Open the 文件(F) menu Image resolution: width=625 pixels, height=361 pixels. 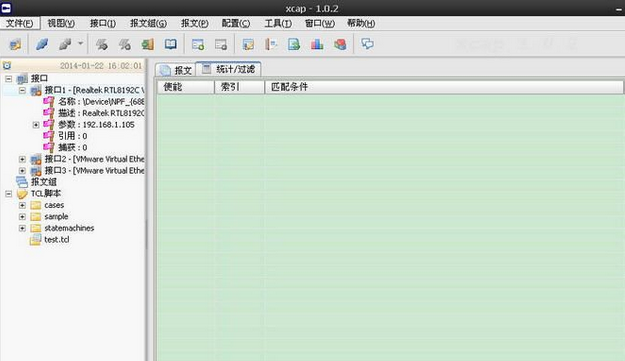(19, 23)
